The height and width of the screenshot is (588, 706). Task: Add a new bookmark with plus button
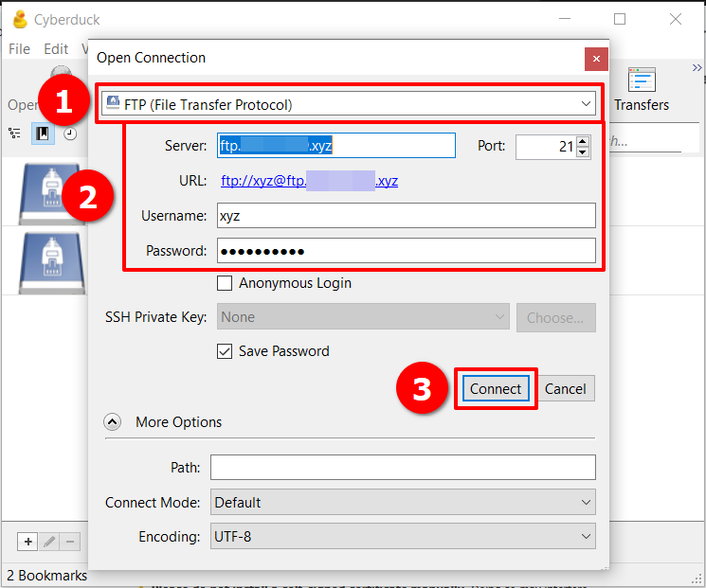coord(27,542)
